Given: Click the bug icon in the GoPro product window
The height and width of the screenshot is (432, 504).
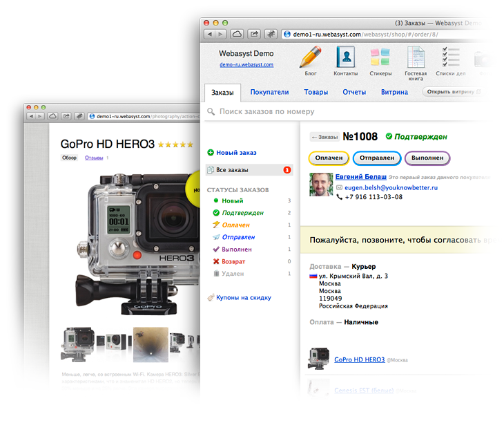Looking at the screenshot, I should (79, 116).
